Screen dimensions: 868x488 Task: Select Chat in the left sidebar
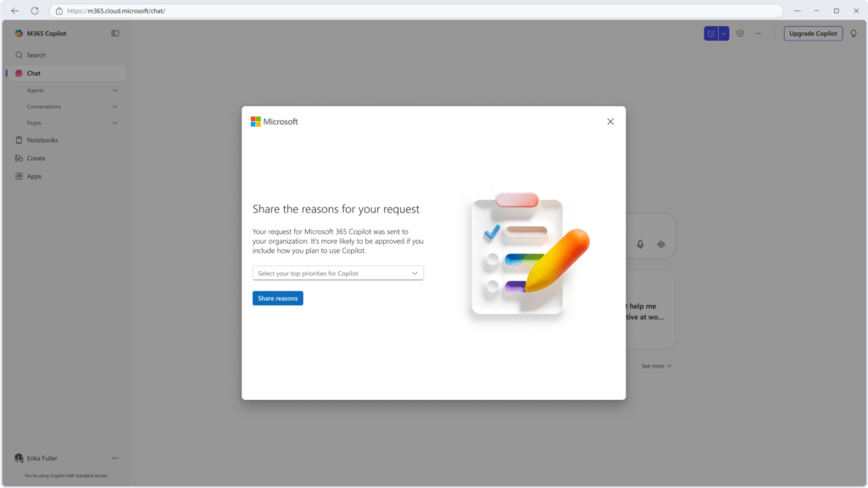click(x=34, y=72)
